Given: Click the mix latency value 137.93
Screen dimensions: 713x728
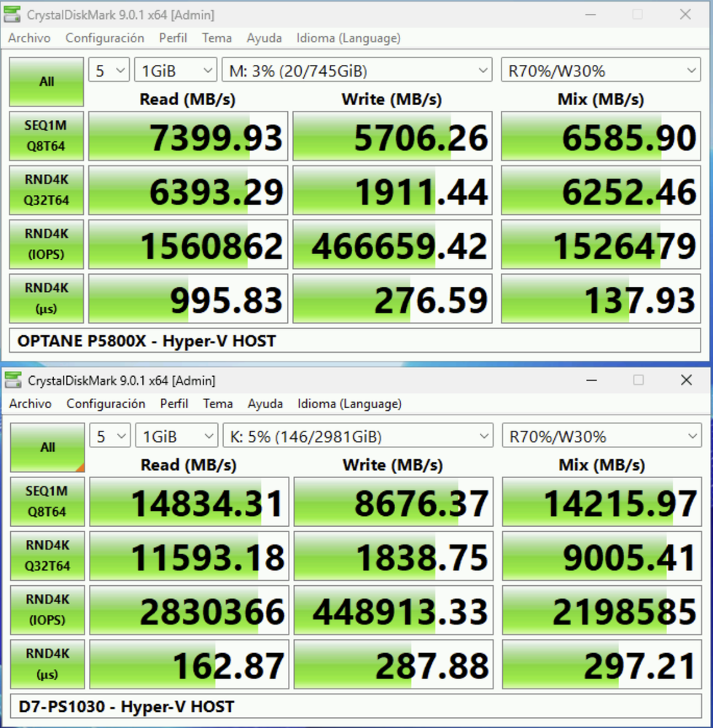Looking at the screenshot, I should click(x=601, y=298).
